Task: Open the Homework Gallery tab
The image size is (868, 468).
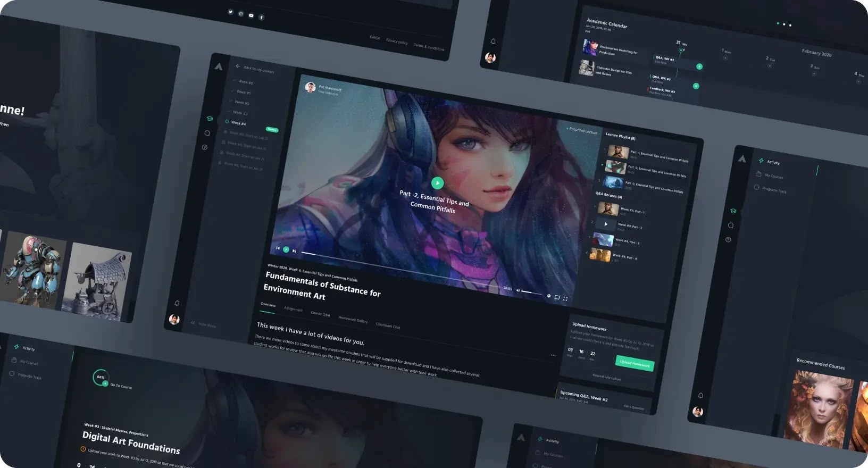Action: tap(353, 320)
